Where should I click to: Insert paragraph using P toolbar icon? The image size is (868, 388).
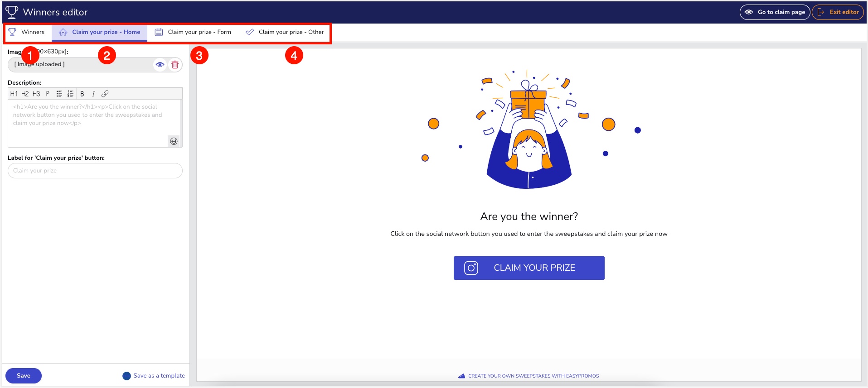[x=48, y=94]
